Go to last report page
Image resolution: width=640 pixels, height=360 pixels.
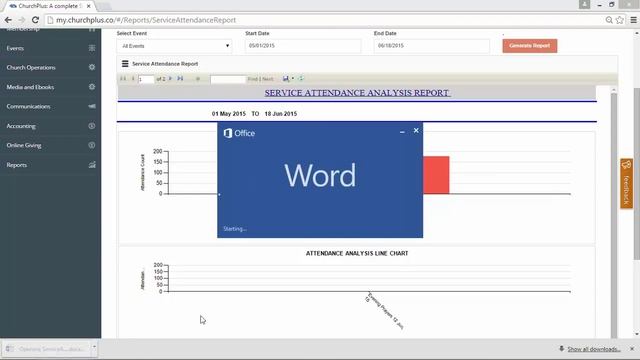(180, 78)
